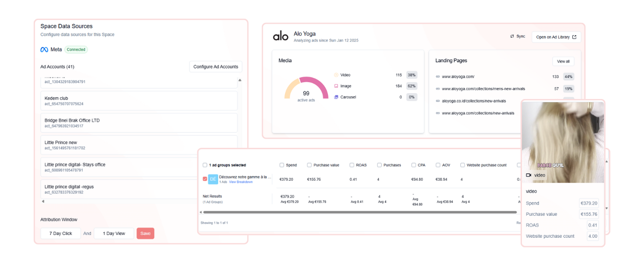Click Open on Ad Library button
This screenshot has height=266, width=644.
point(557,37)
